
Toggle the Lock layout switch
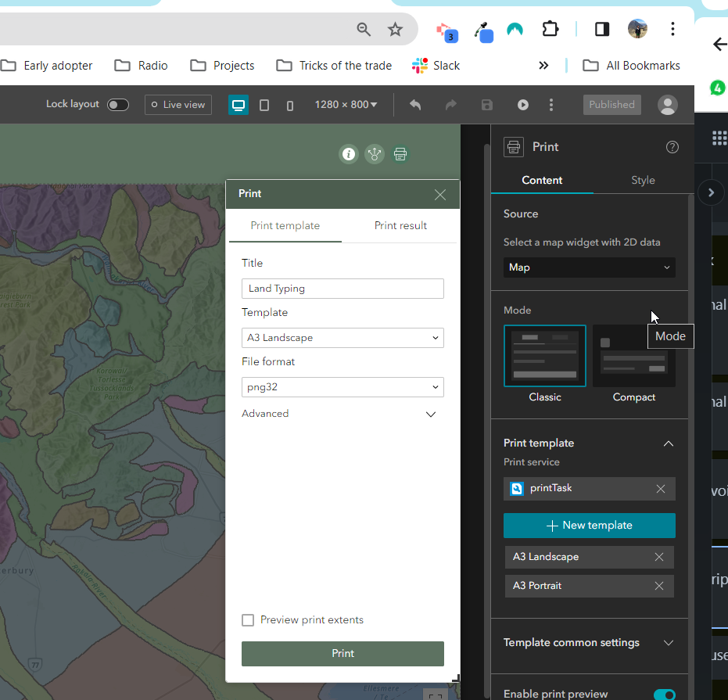117,103
